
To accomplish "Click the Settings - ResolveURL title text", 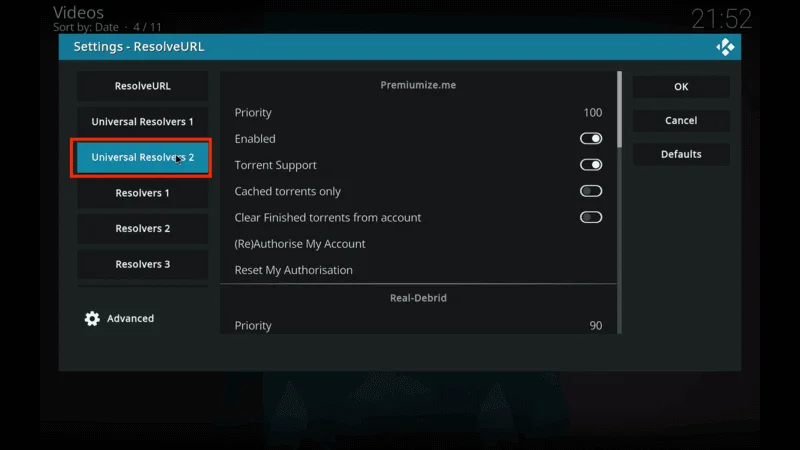I will point(139,47).
